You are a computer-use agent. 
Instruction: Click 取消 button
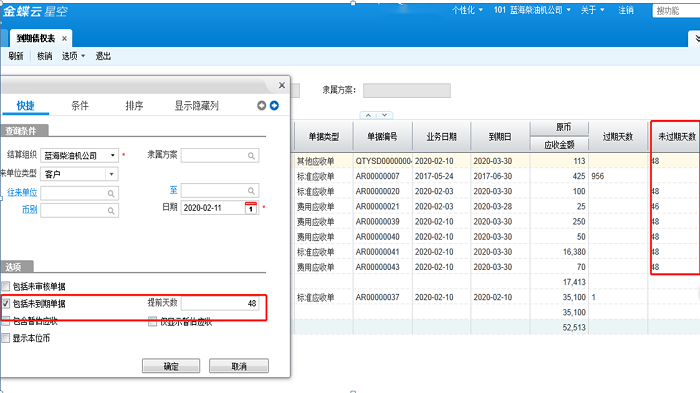pos(239,366)
